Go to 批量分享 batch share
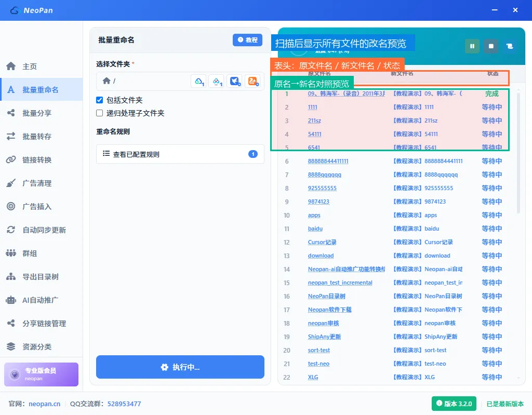Viewport: 532px width, 415px height. [x=42, y=113]
